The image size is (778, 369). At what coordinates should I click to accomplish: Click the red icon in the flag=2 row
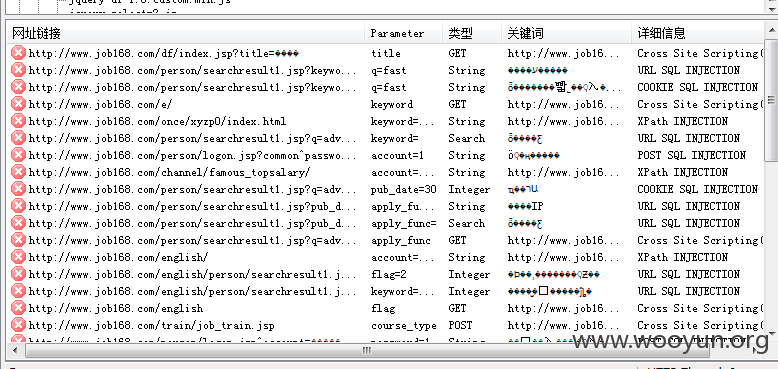[18, 274]
